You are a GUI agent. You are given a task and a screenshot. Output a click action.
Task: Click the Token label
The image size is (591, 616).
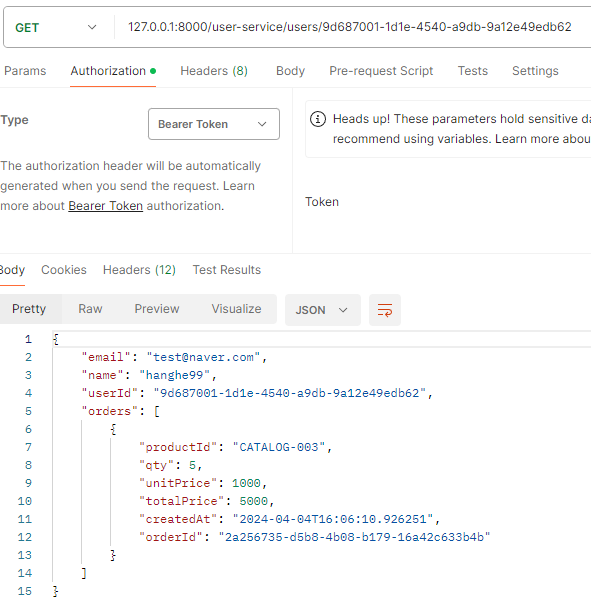point(322,202)
